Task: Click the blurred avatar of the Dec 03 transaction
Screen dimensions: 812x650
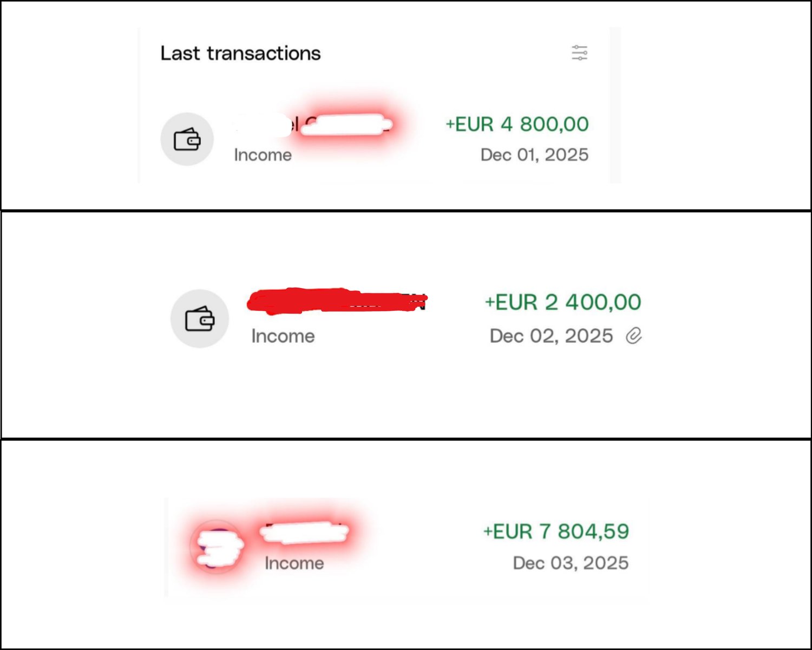Action: pos(215,546)
